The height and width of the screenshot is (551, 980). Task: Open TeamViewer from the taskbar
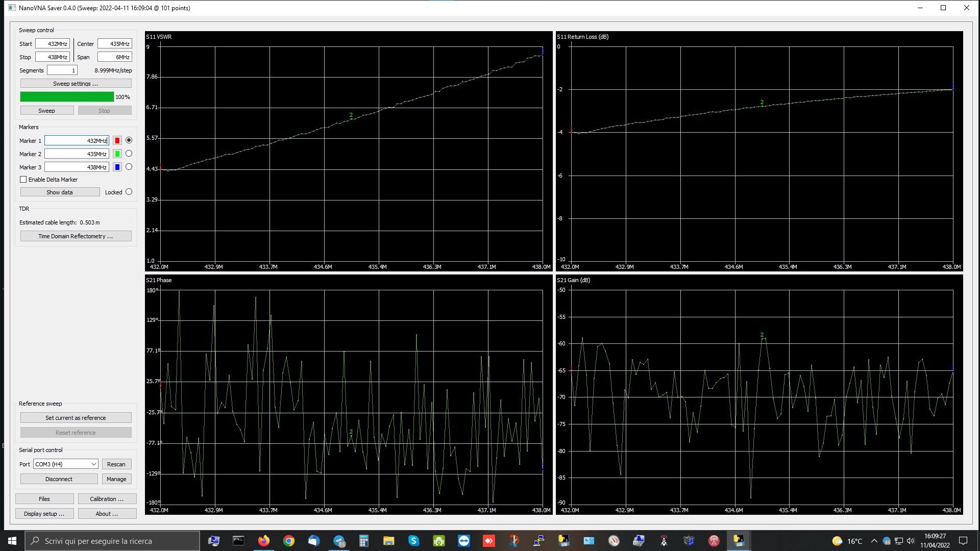[x=464, y=541]
